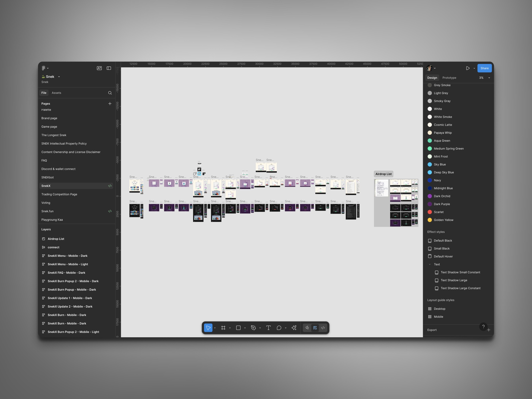Switch to Draw mode toggle
The width and height of the screenshot is (532, 399).
coord(307,328)
